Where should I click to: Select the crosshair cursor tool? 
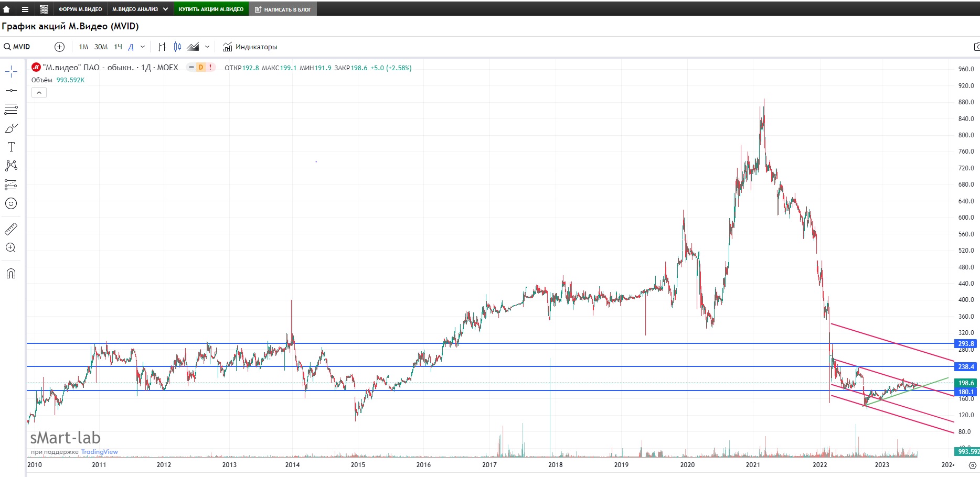coord(11,71)
